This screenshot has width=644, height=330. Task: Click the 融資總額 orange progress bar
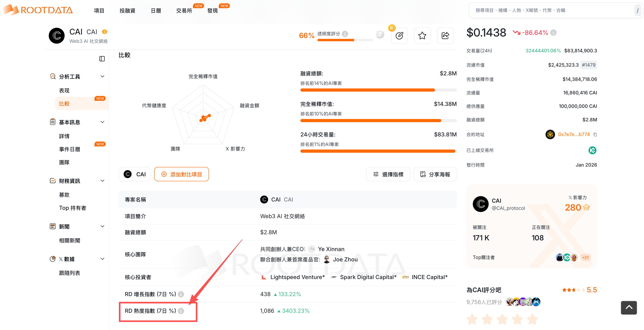tap(368, 90)
